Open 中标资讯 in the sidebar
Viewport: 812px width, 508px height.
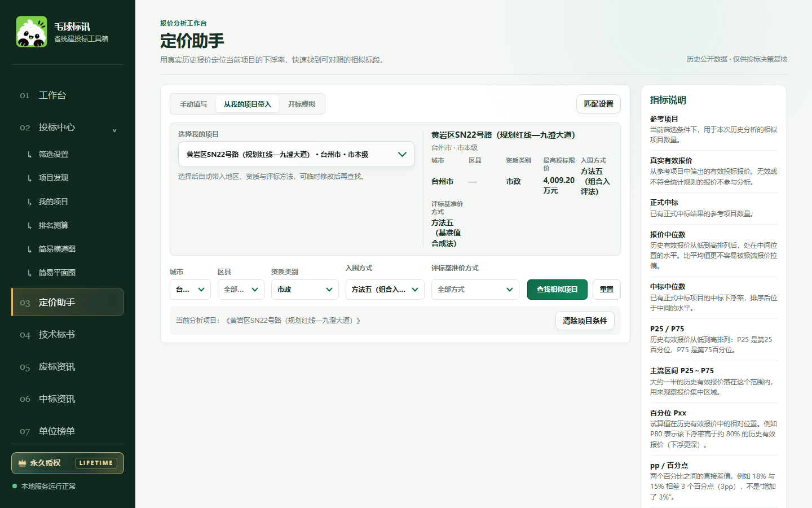(x=68, y=399)
